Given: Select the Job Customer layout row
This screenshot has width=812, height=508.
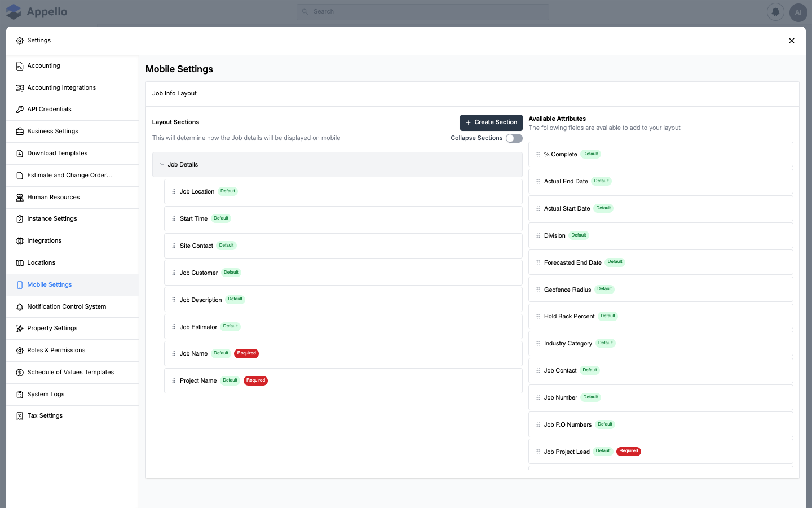Looking at the screenshot, I should click(343, 273).
